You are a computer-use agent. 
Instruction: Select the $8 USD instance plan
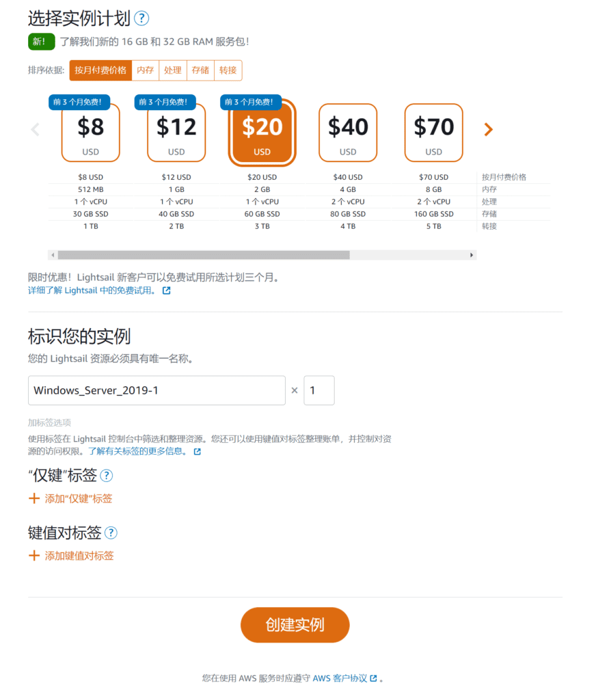pos(91,133)
